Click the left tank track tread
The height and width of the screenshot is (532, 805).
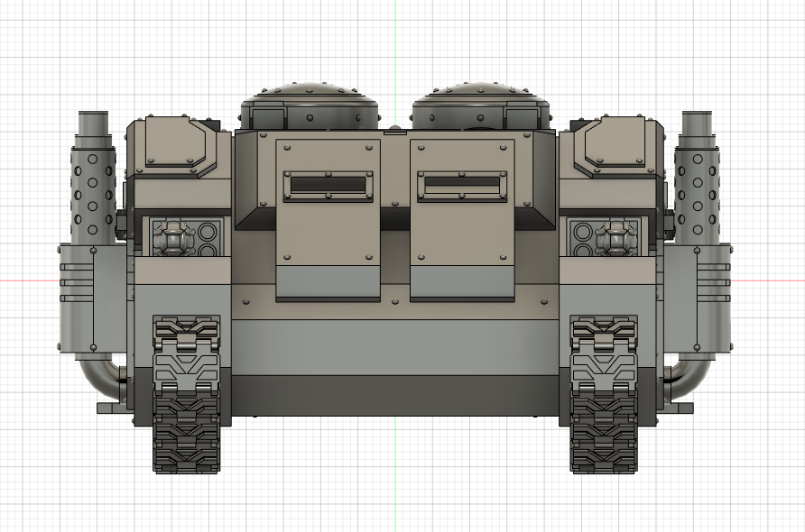pos(186,394)
